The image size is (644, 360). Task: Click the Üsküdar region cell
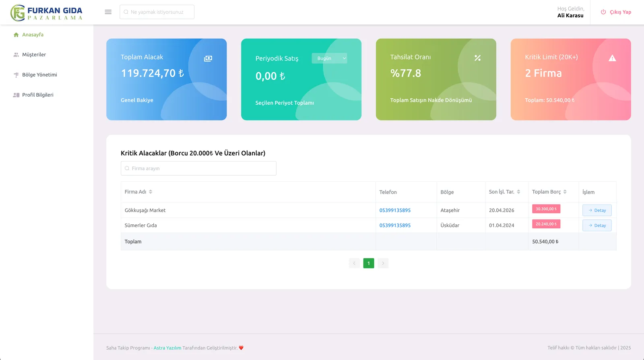450,226
